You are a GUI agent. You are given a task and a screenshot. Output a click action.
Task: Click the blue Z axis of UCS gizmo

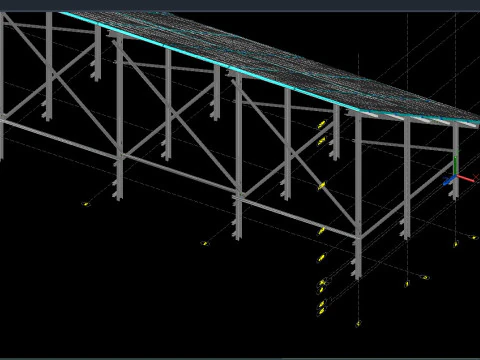pyautogui.click(x=449, y=180)
